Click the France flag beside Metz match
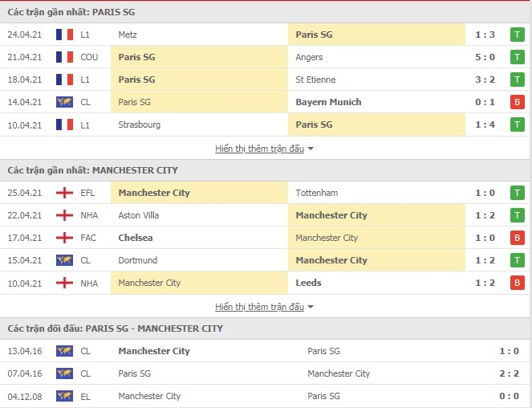Image resolution: width=532 pixels, height=408 pixels. [64, 35]
